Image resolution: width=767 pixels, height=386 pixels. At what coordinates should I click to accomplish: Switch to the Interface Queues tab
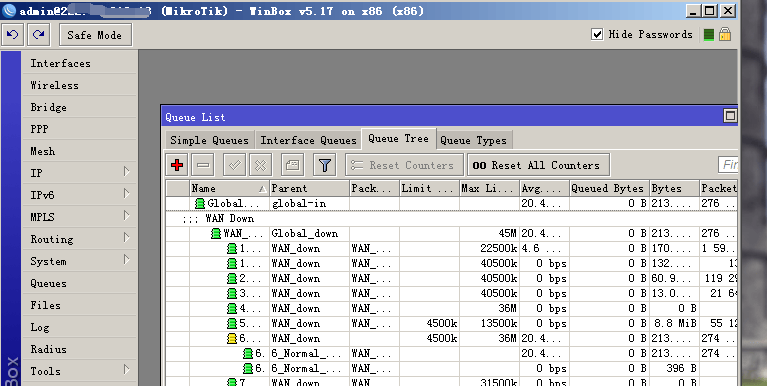(x=308, y=140)
